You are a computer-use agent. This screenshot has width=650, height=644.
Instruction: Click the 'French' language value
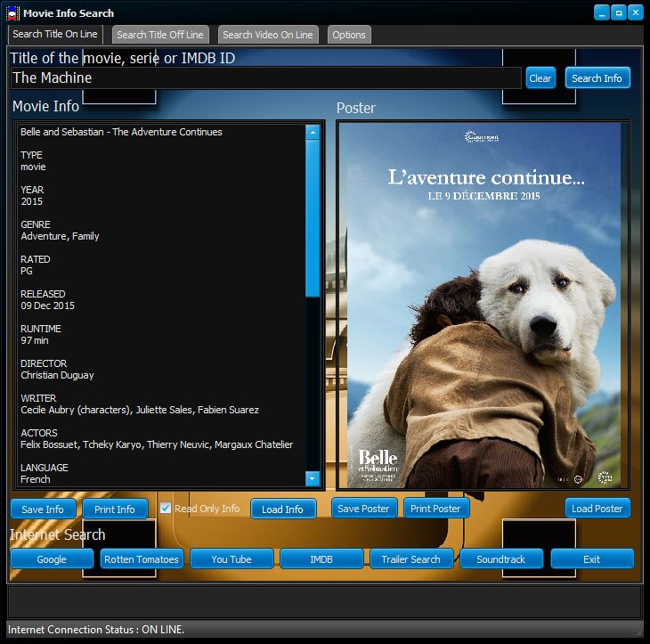tap(36, 479)
